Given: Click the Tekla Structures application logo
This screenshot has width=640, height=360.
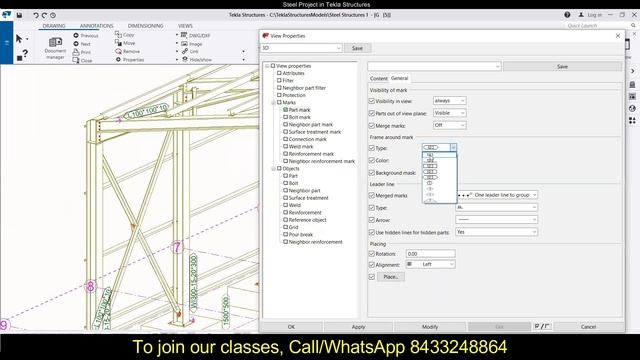Looking at the screenshot, I should (x=7, y=15).
